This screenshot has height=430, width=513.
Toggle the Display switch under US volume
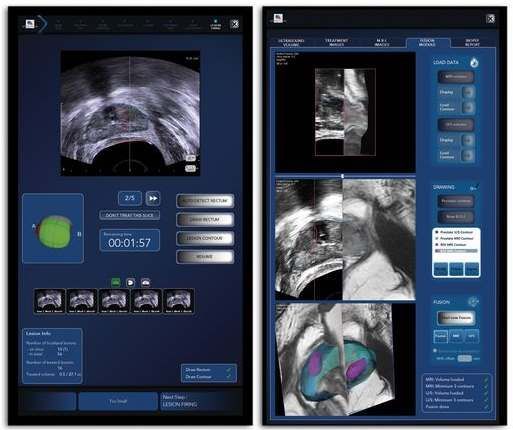pos(468,140)
